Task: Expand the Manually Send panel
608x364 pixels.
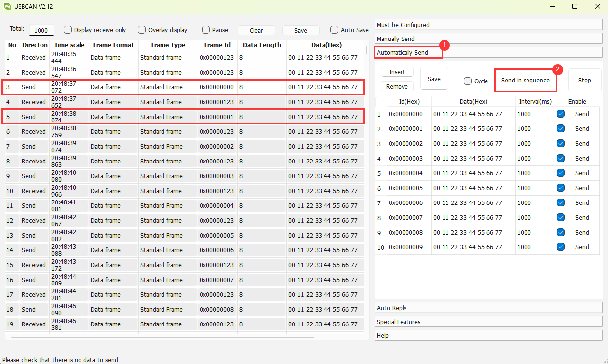Action: point(488,39)
